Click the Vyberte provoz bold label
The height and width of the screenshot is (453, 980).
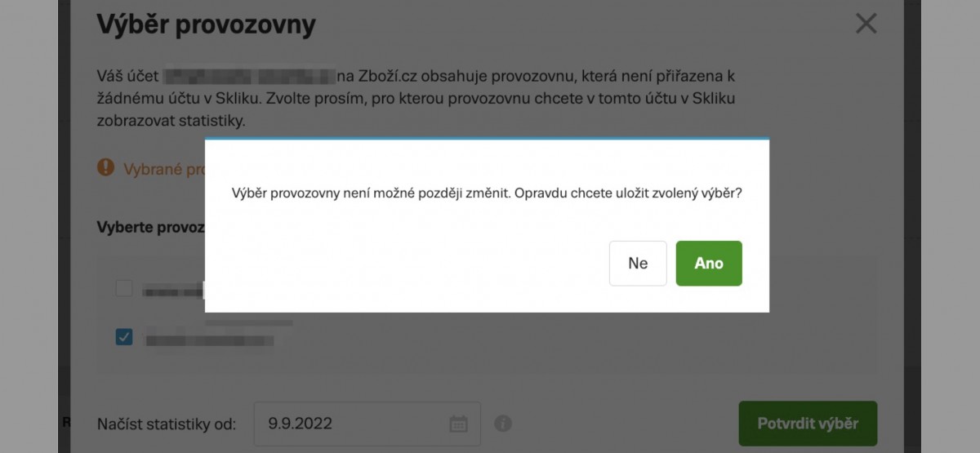pos(150,227)
